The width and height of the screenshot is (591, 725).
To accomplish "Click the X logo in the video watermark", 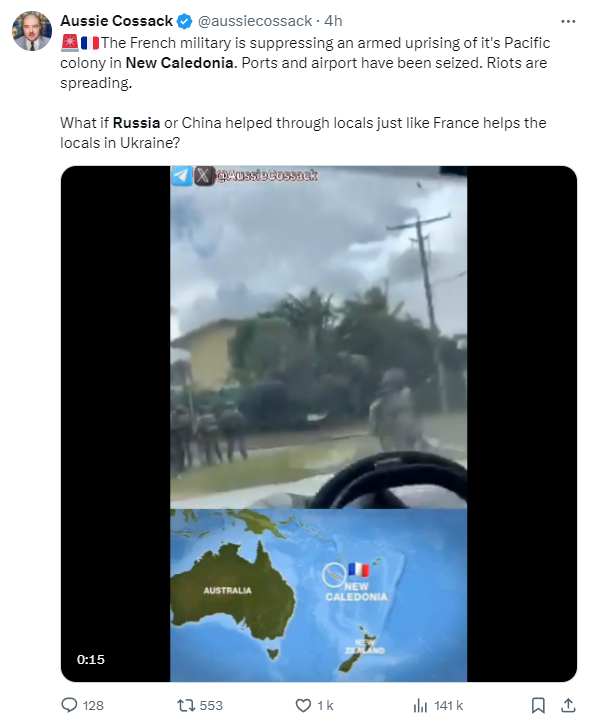I will (x=203, y=176).
